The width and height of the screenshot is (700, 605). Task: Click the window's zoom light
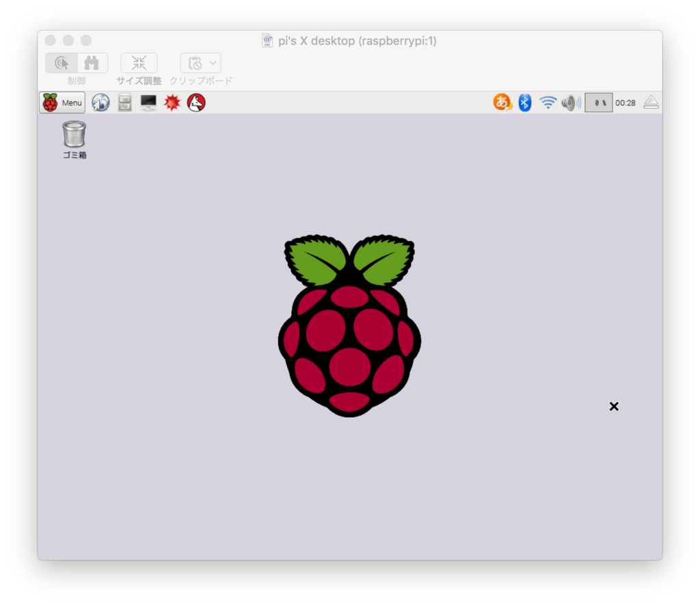[x=86, y=40]
